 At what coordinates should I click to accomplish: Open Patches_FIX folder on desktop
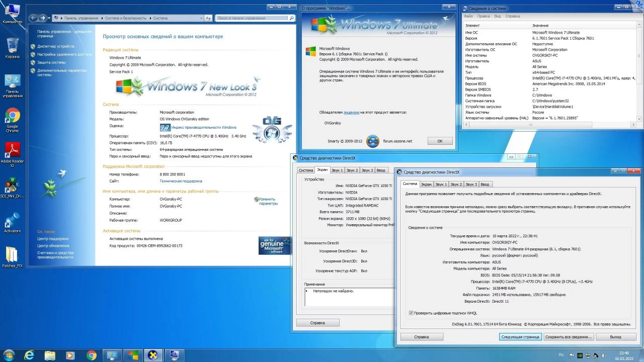12,257
